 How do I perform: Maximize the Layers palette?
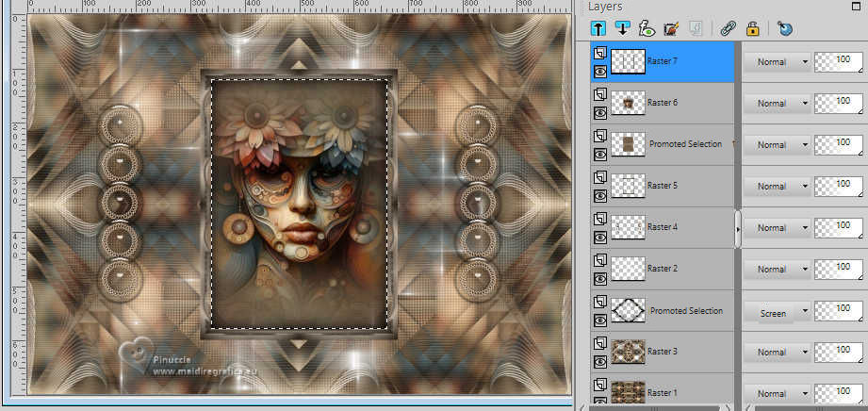(x=855, y=6)
